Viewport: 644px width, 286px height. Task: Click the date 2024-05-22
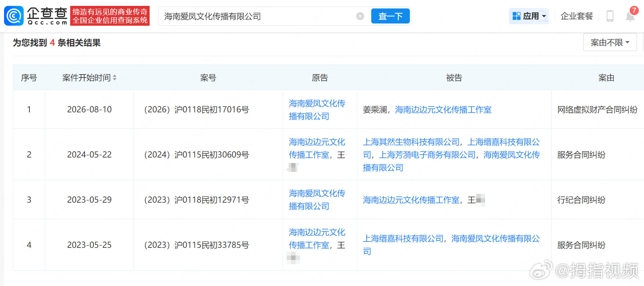pos(89,155)
